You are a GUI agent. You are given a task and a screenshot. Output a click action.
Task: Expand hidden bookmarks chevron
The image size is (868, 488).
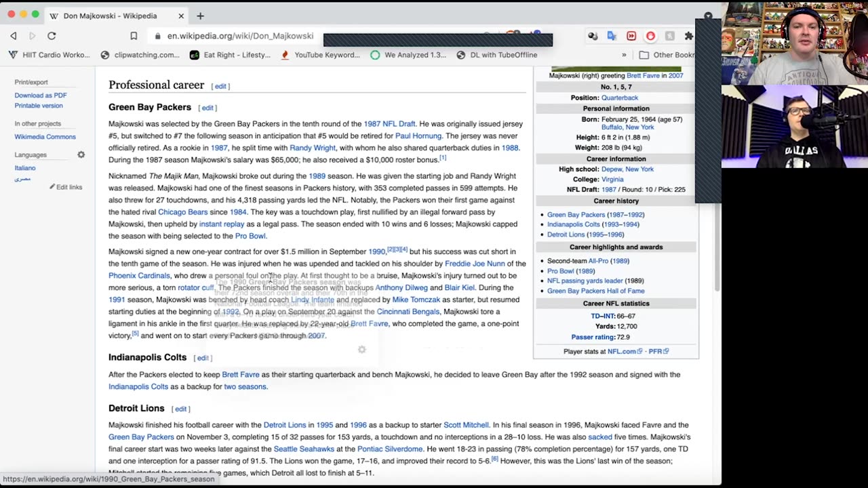coord(624,55)
